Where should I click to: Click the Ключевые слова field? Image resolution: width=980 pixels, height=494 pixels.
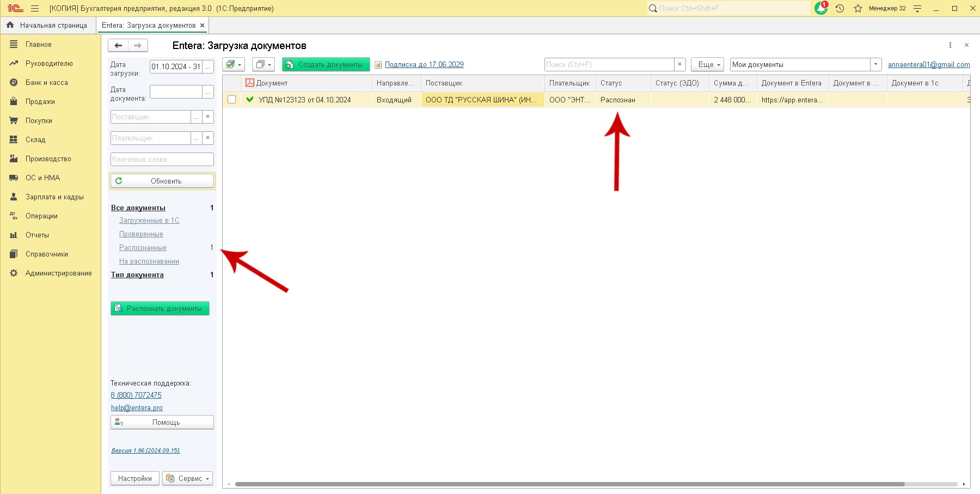click(x=162, y=159)
